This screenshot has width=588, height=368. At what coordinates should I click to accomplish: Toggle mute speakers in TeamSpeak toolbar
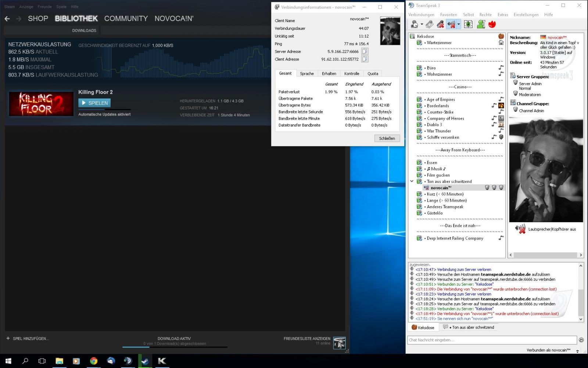click(x=451, y=24)
